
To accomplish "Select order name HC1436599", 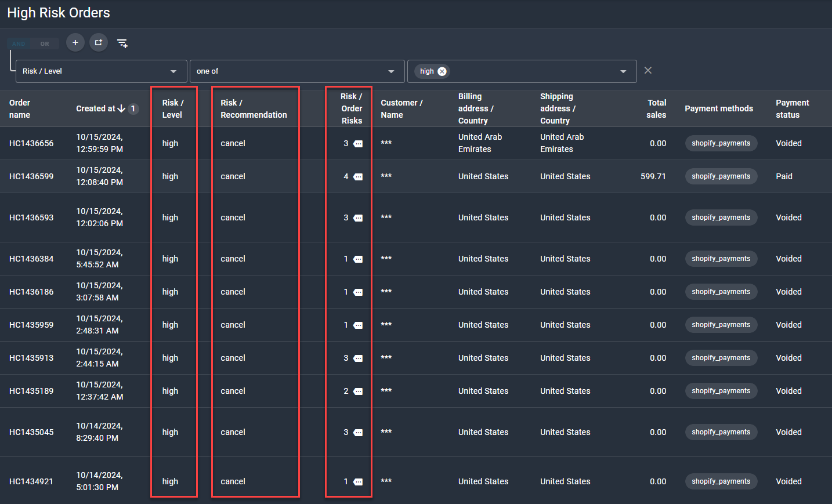I will coord(31,176).
